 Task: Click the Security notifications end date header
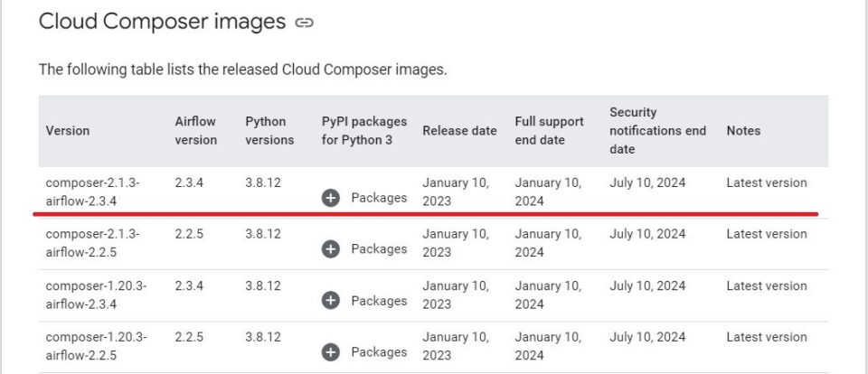(657, 131)
